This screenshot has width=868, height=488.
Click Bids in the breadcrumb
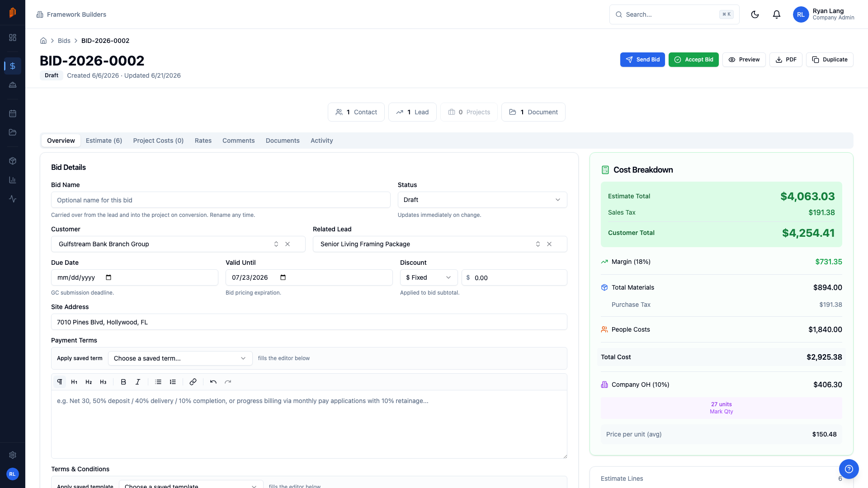point(64,41)
